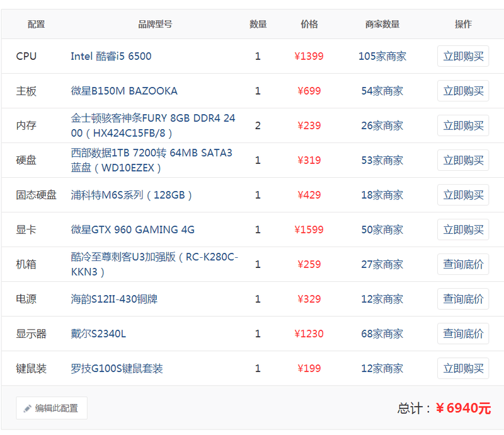Click the ¥239 price
This screenshot has height=435, width=504.
(x=309, y=126)
